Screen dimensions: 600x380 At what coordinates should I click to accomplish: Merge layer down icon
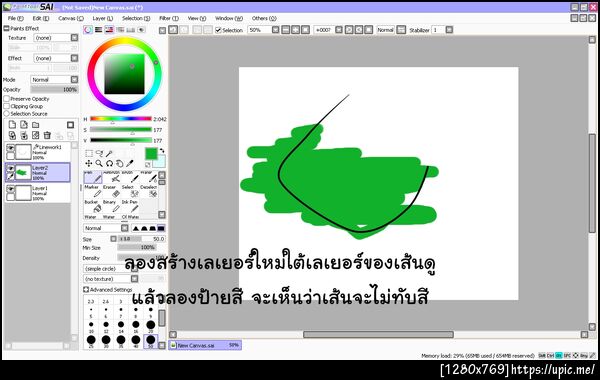click(24, 135)
